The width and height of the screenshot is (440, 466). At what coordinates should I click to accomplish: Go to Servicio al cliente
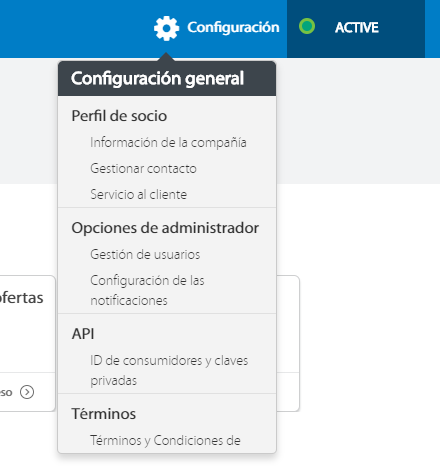click(138, 194)
